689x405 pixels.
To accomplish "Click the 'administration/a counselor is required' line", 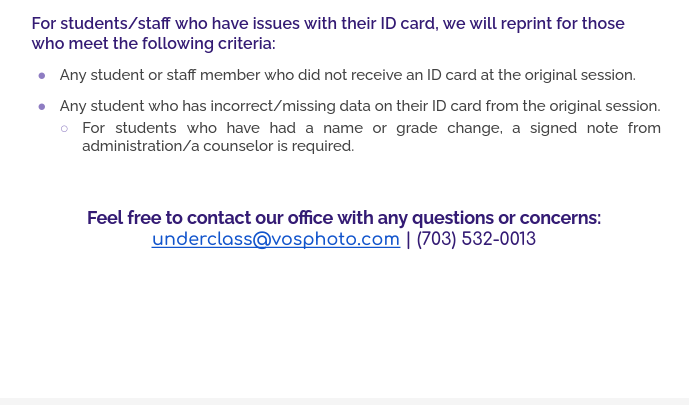I will coord(218,146).
